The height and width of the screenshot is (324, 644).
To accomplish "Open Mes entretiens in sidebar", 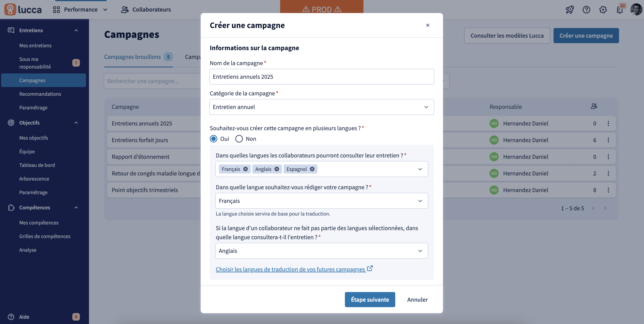I will coord(35,45).
